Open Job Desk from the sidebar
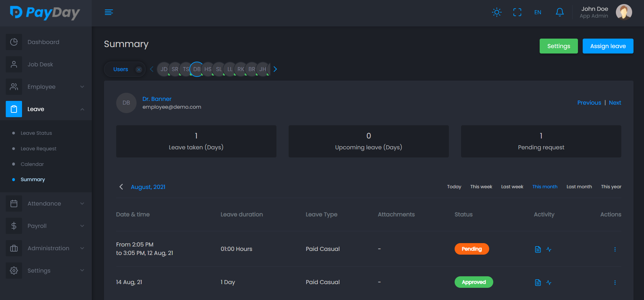Screen dimensions: 644x300 pyautogui.click(x=40, y=64)
